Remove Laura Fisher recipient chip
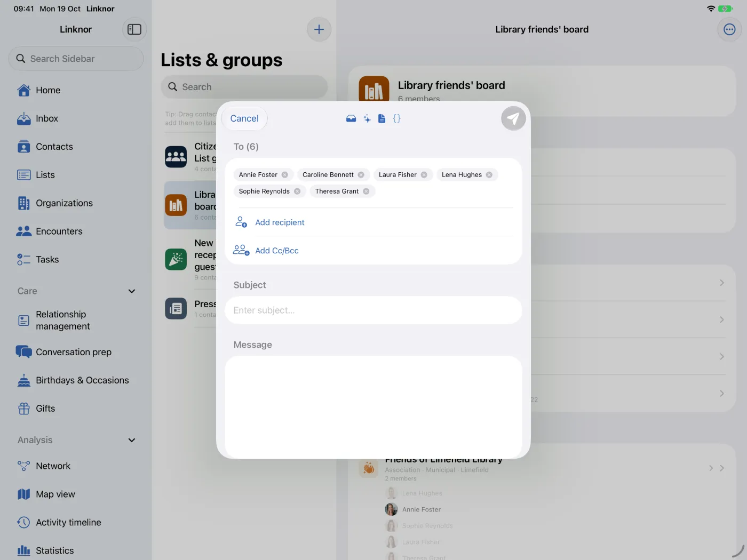The height and width of the screenshot is (560, 747). tap(424, 175)
